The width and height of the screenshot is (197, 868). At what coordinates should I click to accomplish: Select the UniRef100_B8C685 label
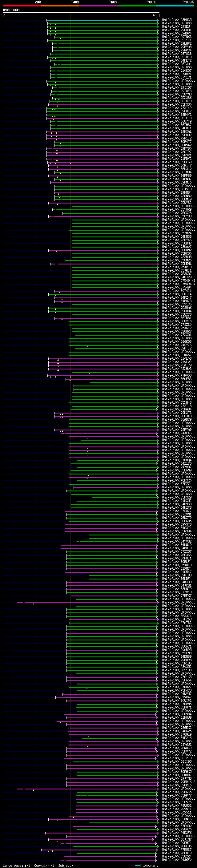coord(177,521)
